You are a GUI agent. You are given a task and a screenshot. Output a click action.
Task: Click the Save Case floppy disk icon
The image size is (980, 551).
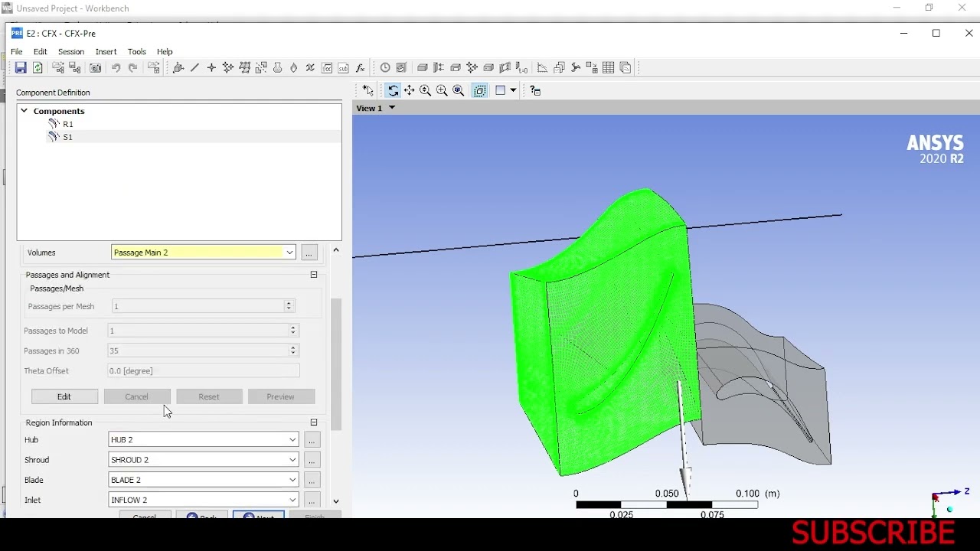tap(21, 68)
